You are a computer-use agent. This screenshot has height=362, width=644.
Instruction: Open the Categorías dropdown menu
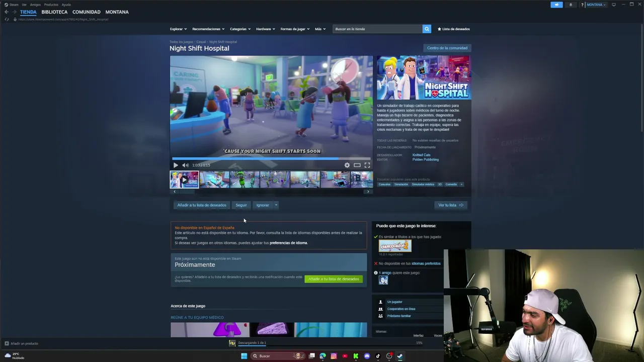coord(240,29)
